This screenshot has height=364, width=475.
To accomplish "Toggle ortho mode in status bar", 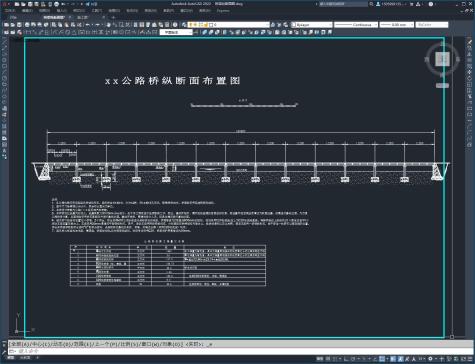I will [x=347, y=359].
